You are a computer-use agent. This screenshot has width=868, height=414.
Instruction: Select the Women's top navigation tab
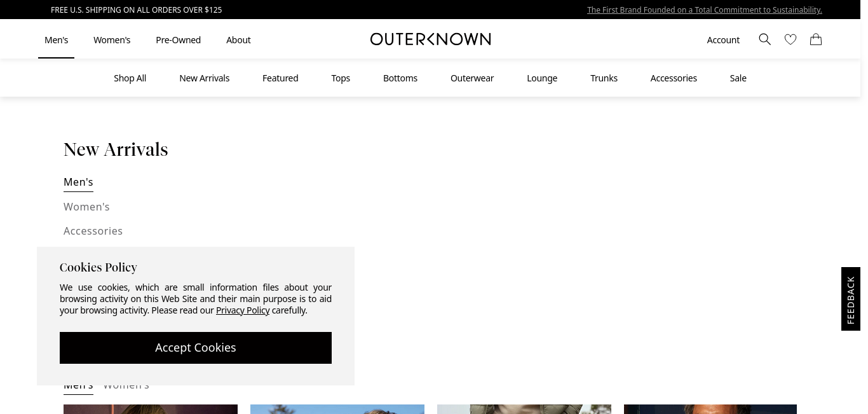coord(112,39)
